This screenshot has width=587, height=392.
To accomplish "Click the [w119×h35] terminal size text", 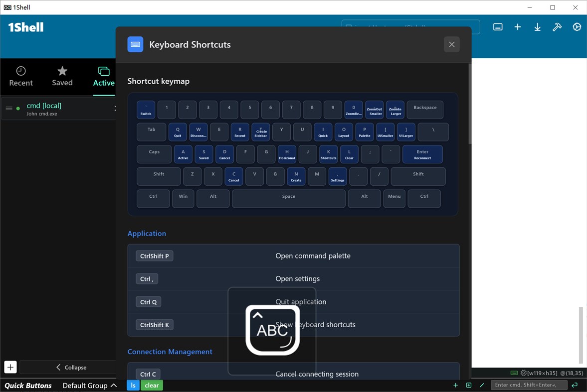I will coord(542,373).
